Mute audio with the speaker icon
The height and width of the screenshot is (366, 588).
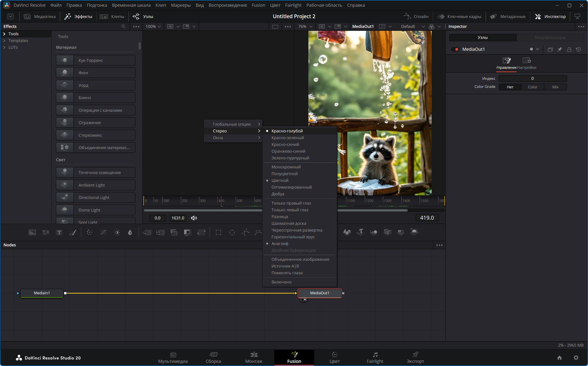(194, 218)
